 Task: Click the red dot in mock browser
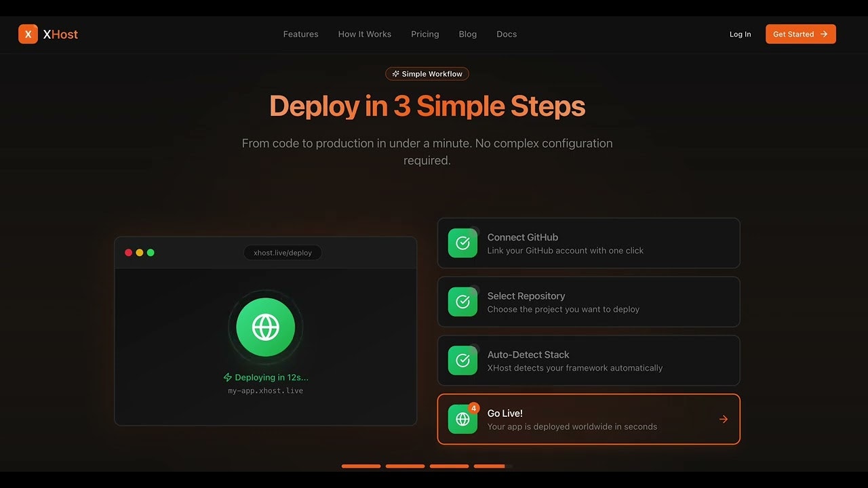pyautogui.click(x=128, y=253)
